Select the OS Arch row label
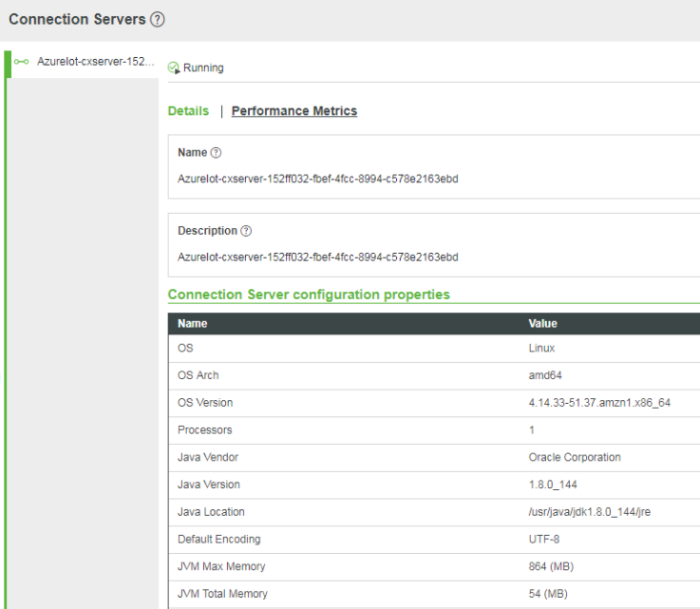 [199, 375]
